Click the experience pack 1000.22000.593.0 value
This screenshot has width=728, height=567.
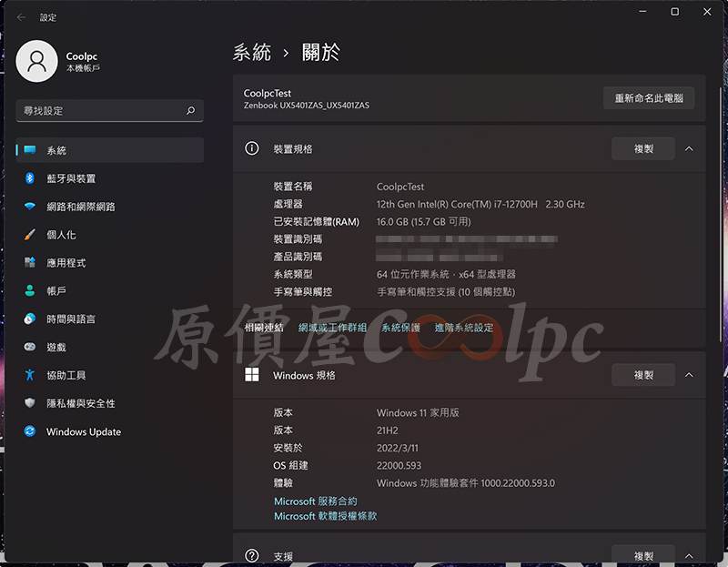pyautogui.click(x=466, y=483)
